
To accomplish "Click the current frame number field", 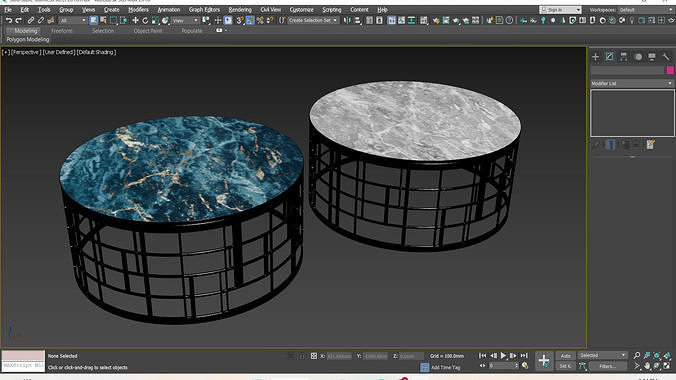I will coord(503,366).
